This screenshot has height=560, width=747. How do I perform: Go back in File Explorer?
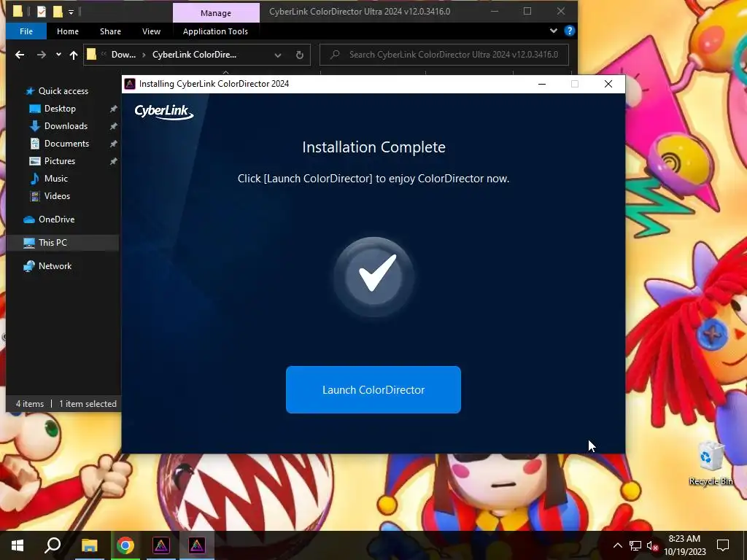pos(20,55)
